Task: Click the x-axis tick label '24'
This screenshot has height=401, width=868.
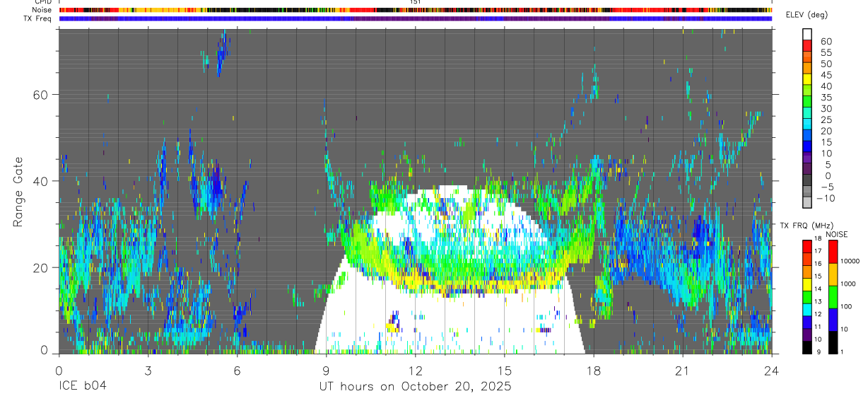Action: coord(771,370)
